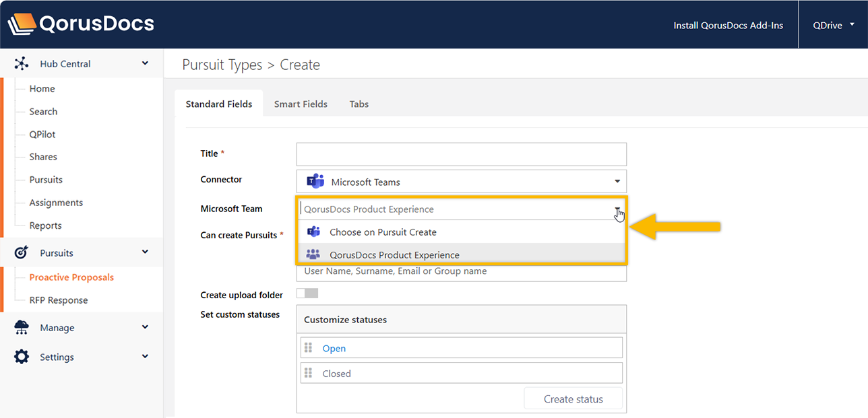The width and height of the screenshot is (868, 418).
Task: Click drag handle icon beside Closed status
Action: [309, 373]
